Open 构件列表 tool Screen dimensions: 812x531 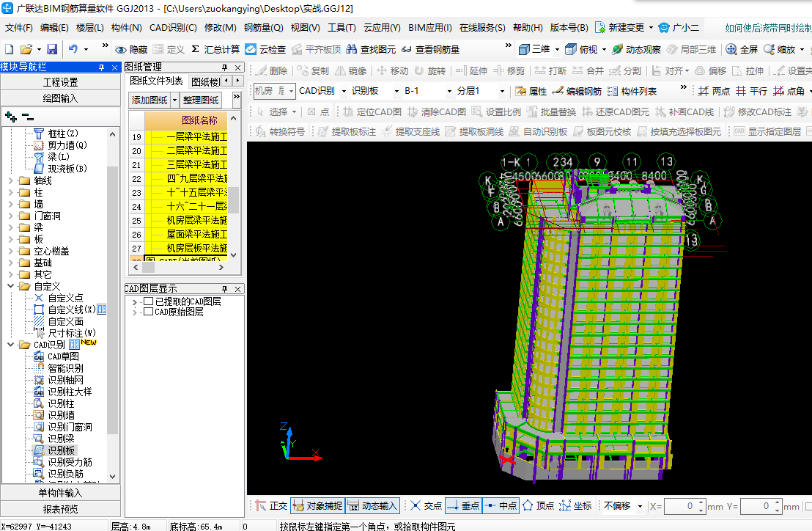click(x=632, y=91)
